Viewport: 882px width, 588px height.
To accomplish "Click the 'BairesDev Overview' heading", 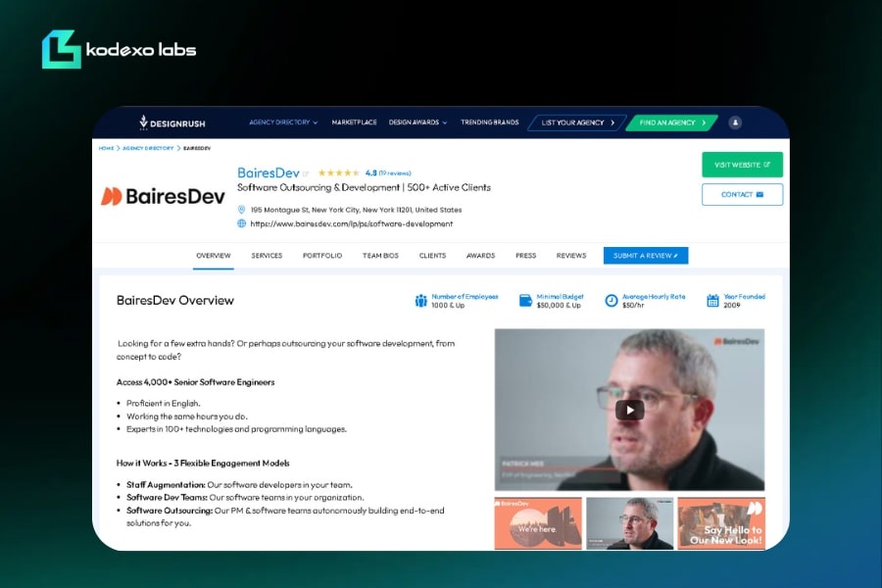I will [175, 301].
